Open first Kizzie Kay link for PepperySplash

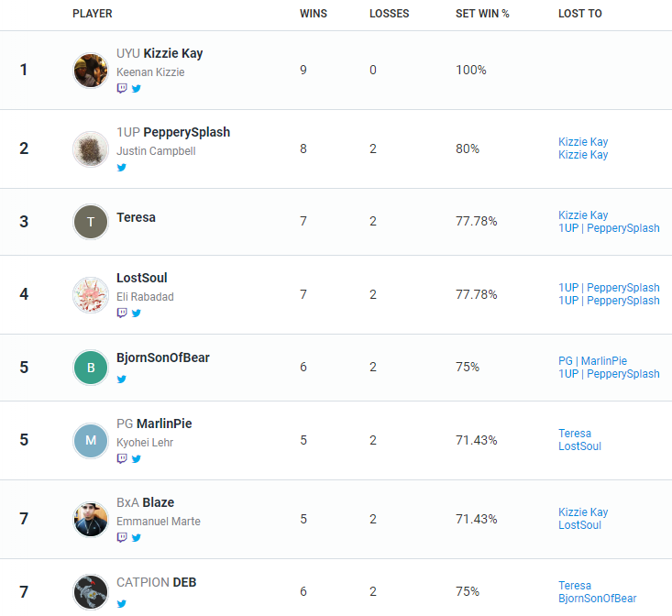pos(583,142)
